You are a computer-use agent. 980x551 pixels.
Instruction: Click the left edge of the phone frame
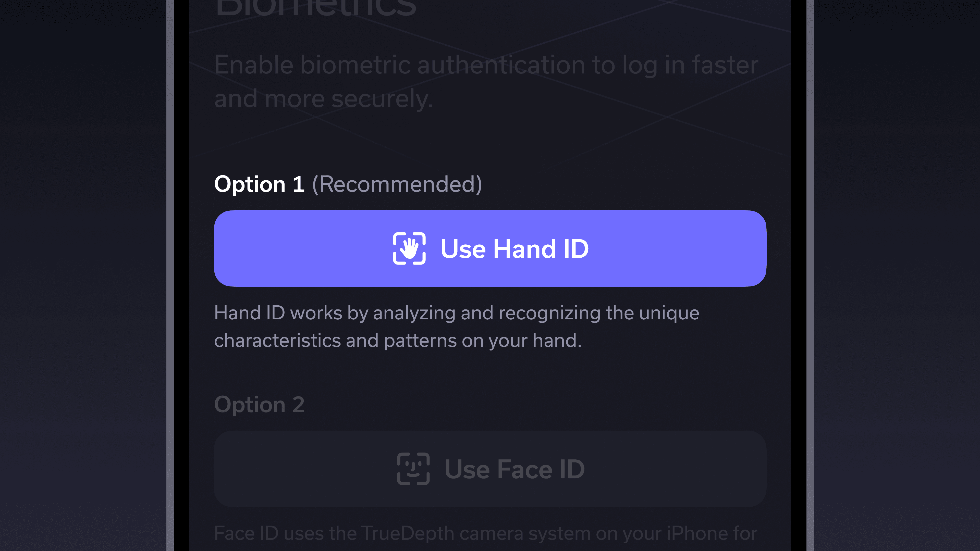(x=170, y=275)
